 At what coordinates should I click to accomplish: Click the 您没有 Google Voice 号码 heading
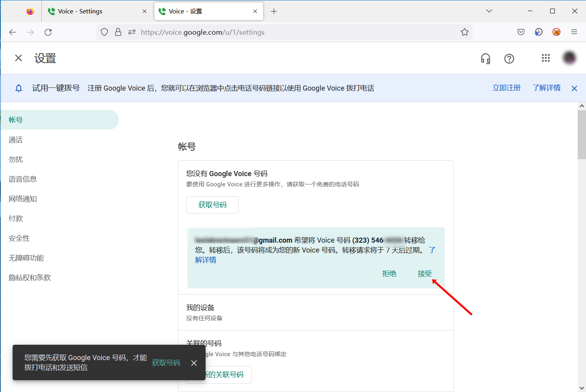click(227, 174)
